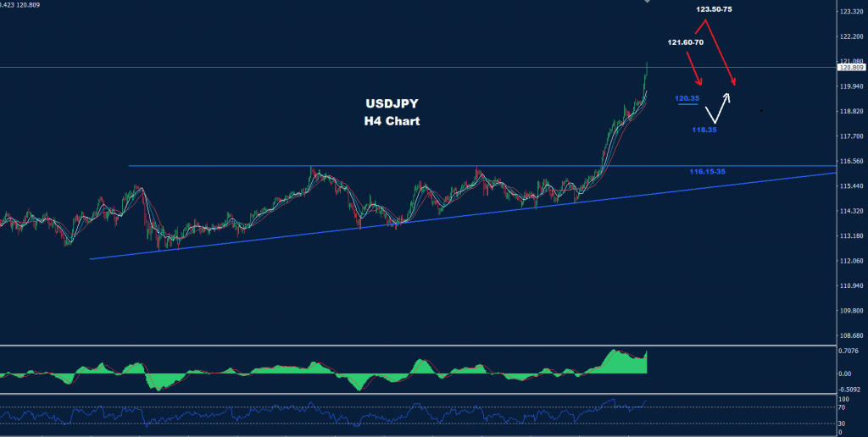
Task: Click the RSI scale value 70
Action: coord(843,407)
